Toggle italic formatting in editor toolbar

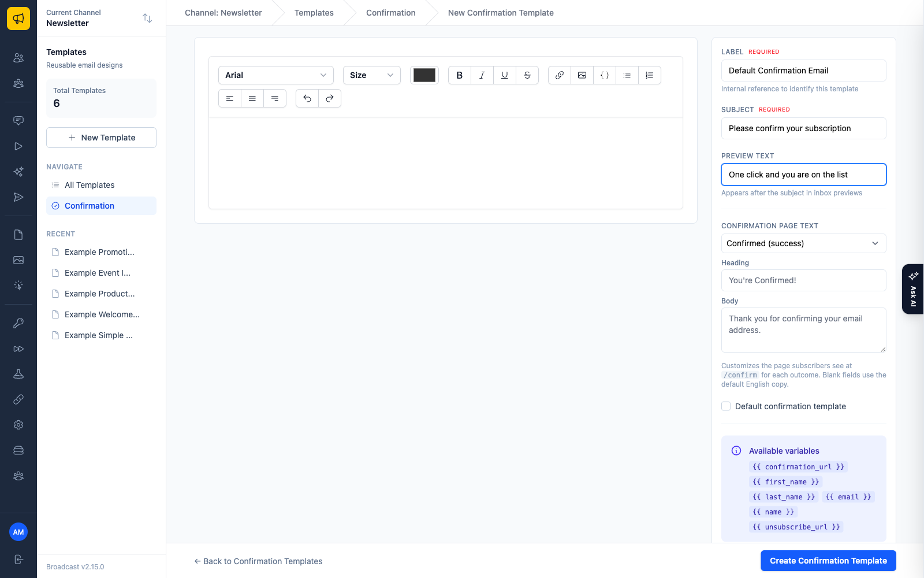click(x=482, y=75)
